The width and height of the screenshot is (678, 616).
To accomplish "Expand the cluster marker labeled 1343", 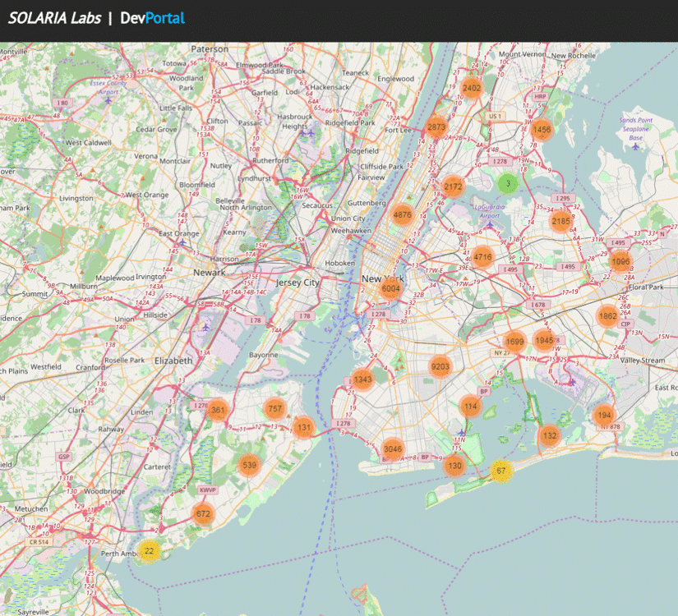I will tap(362, 379).
